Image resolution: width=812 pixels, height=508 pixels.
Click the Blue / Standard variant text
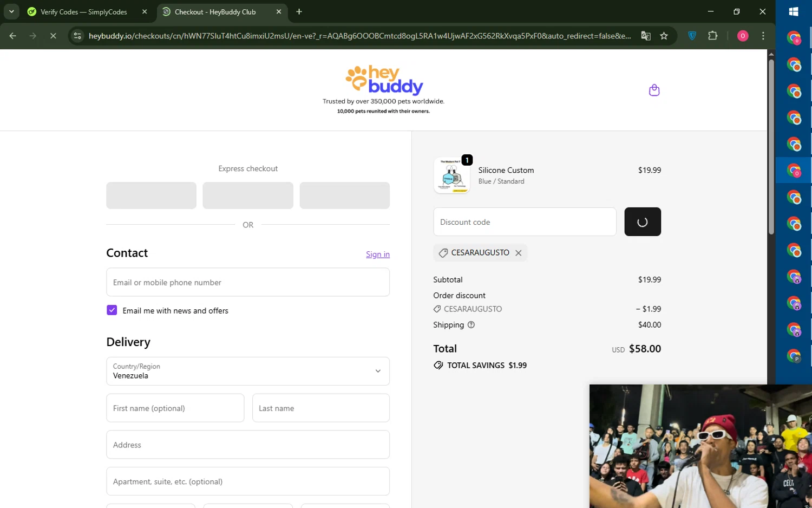501,181
